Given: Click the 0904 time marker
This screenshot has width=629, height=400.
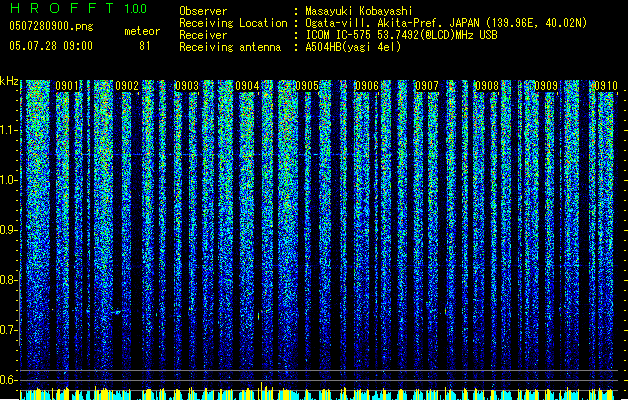Looking at the screenshot, I should pyautogui.click(x=247, y=86).
